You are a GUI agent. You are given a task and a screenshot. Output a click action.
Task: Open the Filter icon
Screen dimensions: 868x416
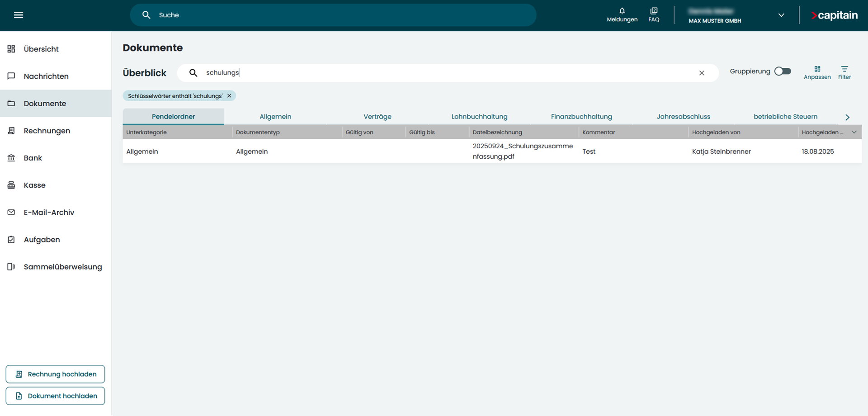coord(844,72)
